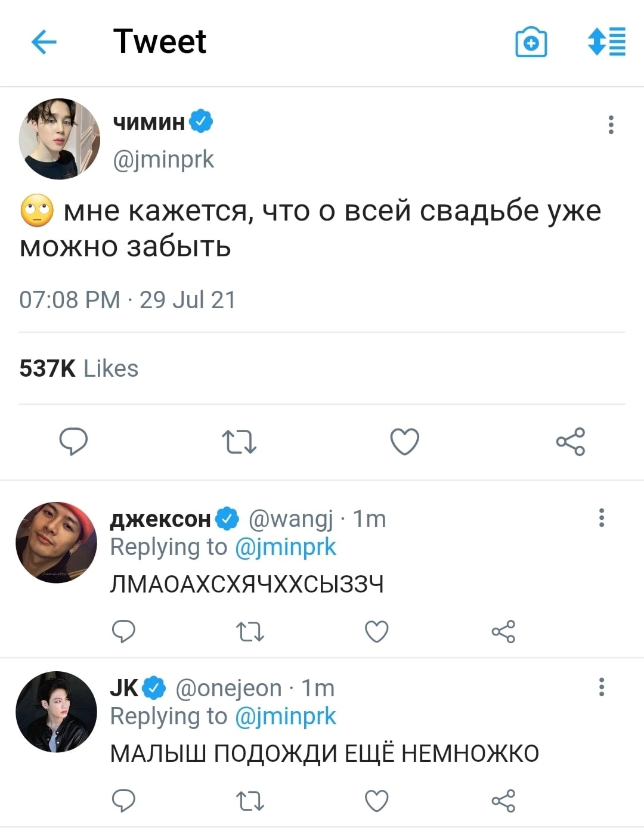The image size is (644, 828).
Task: Like джексон's reply
Action: click(x=377, y=631)
